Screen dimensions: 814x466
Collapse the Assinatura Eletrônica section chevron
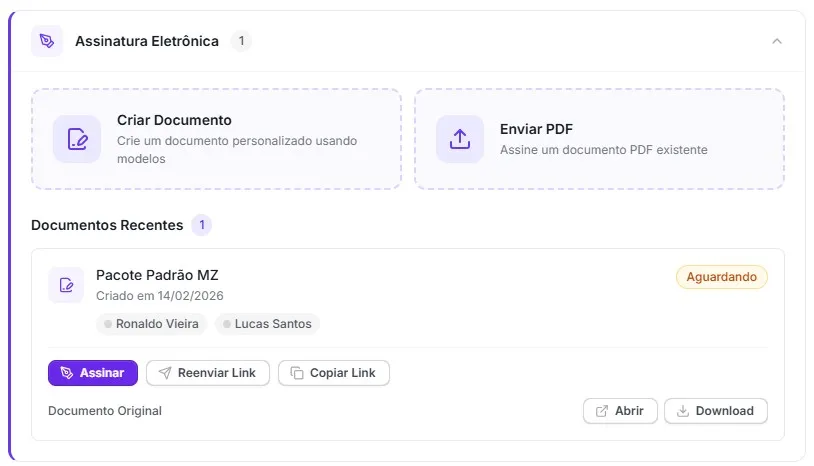tap(777, 41)
